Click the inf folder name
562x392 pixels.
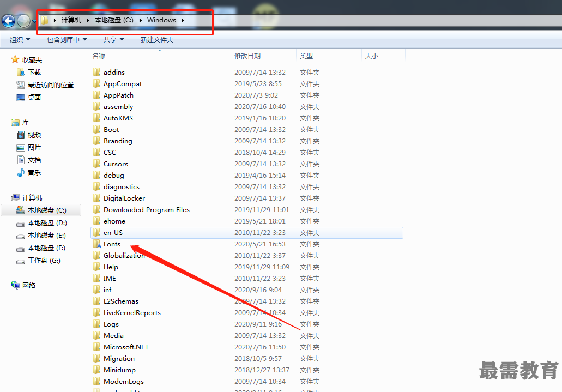[107, 290]
